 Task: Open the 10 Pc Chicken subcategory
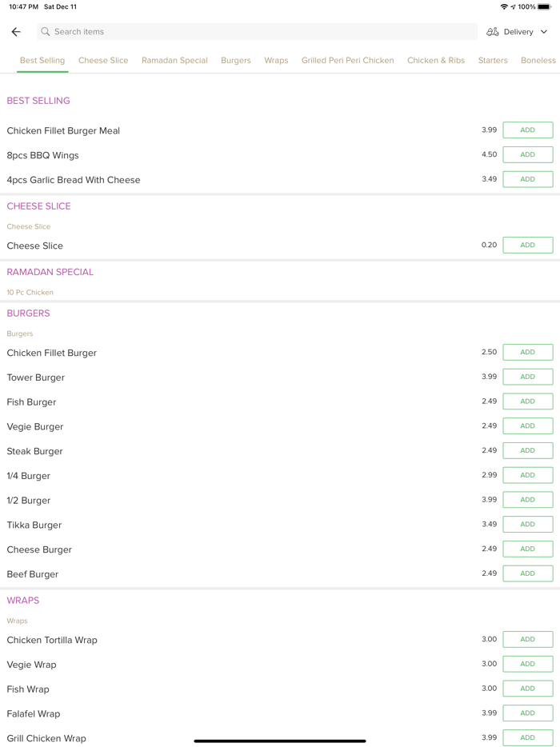pos(30,293)
